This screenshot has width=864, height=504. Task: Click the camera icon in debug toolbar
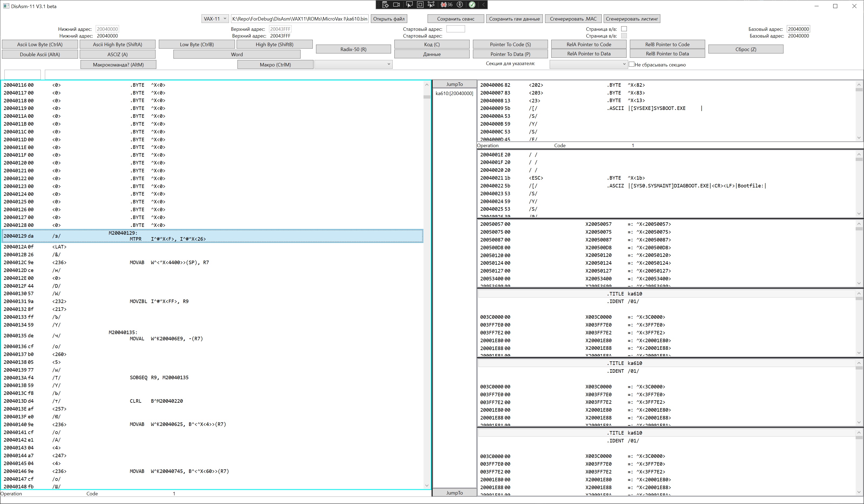pyautogui.click(x=397, y=5)
